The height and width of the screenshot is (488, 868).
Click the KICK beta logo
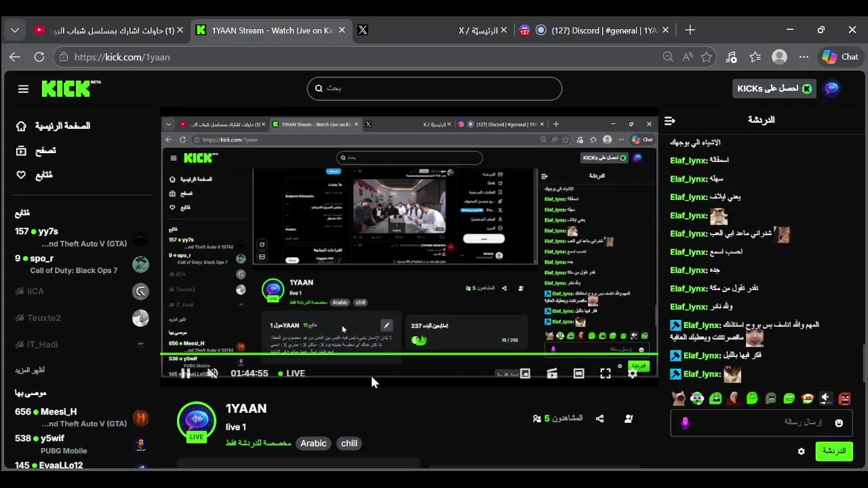pos(71,88)
